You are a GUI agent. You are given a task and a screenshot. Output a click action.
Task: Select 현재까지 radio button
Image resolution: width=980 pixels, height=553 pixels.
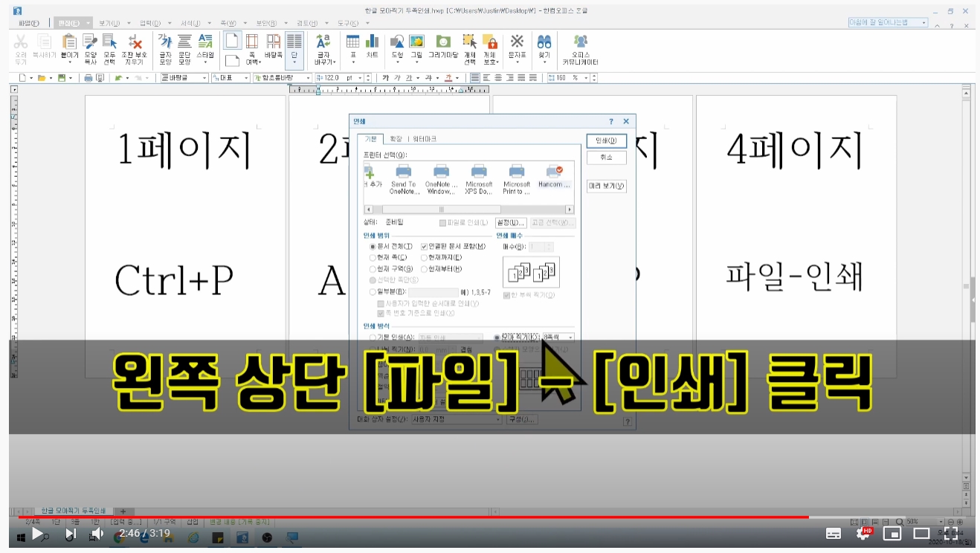424,257
